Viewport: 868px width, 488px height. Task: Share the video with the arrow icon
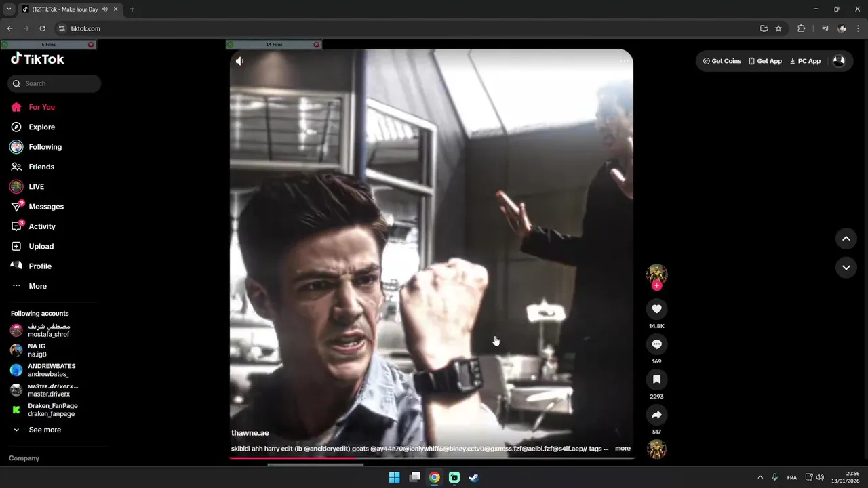tap(656, 415)
